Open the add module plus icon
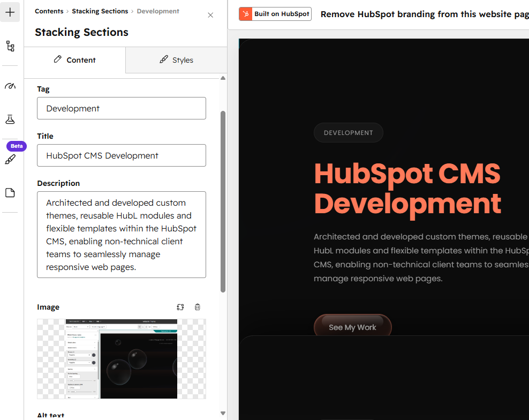Viewport: 529px width, 420px height. tap(10, 12)
